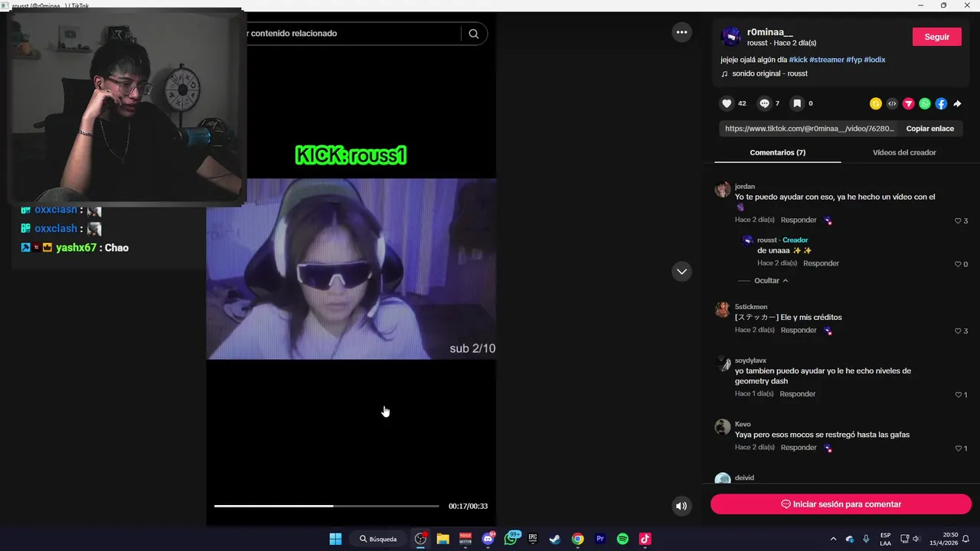980x551 pixels.
Task: Open Kevo's profile avatar
Action: (x=723, y=427)
